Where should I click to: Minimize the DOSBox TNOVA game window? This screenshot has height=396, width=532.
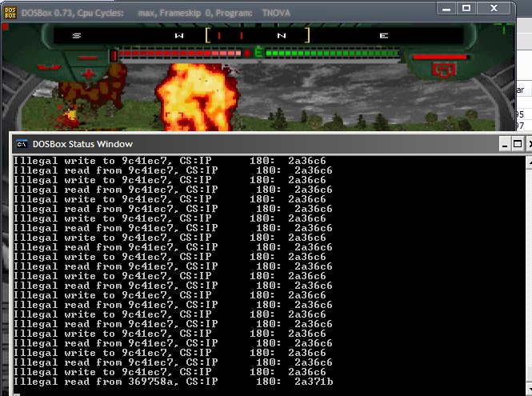[446, 9]
